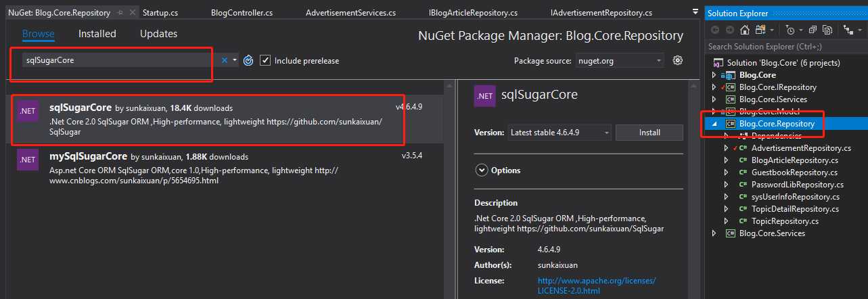This screenshot has width=868, height=299.
Task: Open Pending Changes Filter in Solution Explorer
Action: point(791,30)
